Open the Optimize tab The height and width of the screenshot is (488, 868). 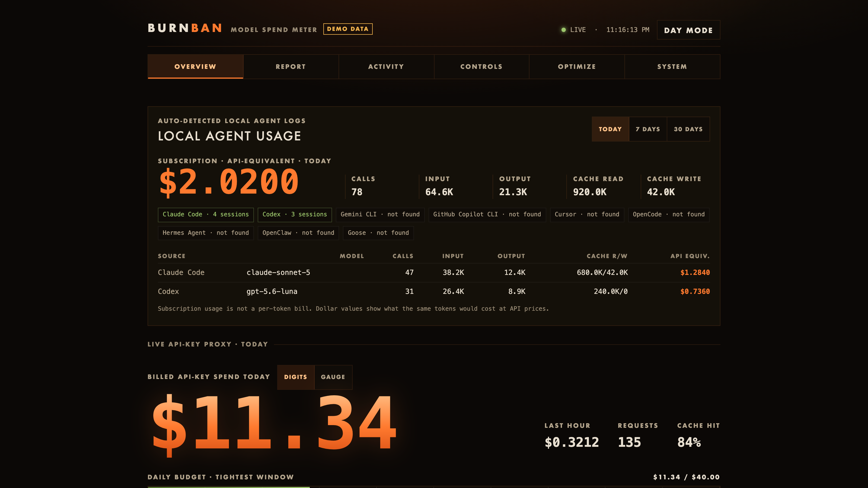pos(577,67)
